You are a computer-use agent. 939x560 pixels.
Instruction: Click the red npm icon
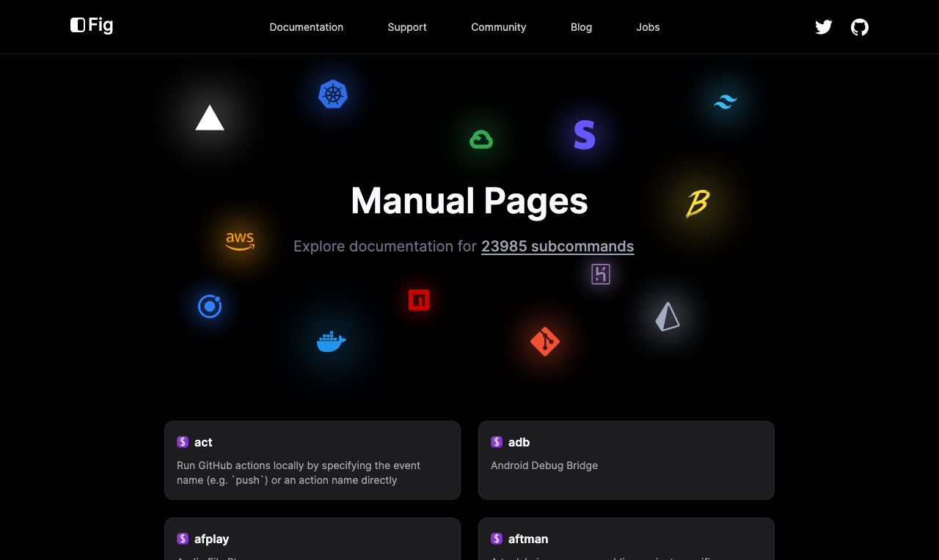point(419,300)
